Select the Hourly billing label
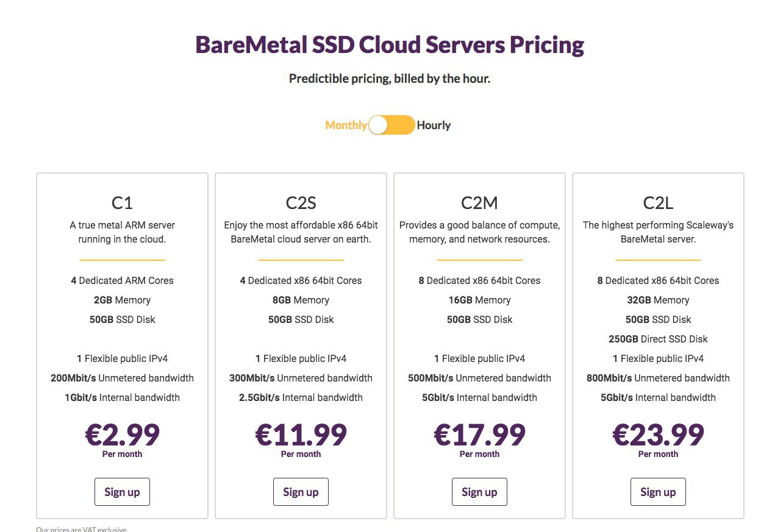 click(434, 126)
